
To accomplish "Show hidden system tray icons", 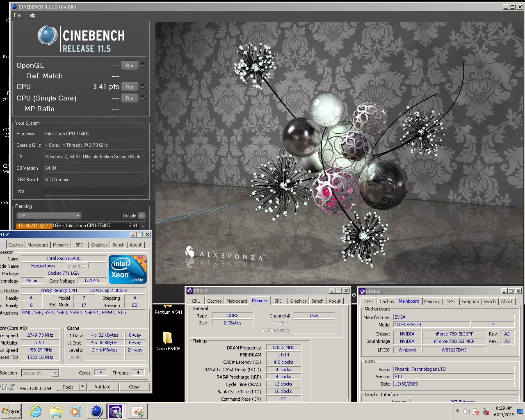I will (x=457, y=411).
